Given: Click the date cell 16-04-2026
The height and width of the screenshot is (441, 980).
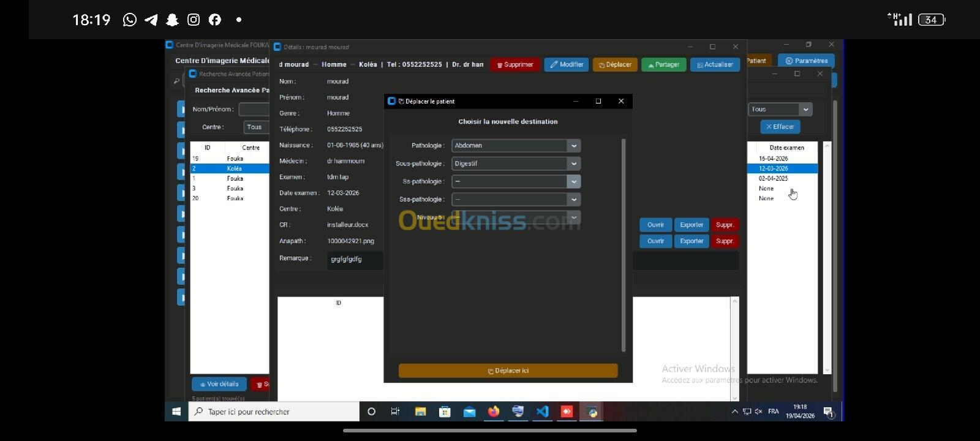Looking at the screenshot, I should [773, 159].
